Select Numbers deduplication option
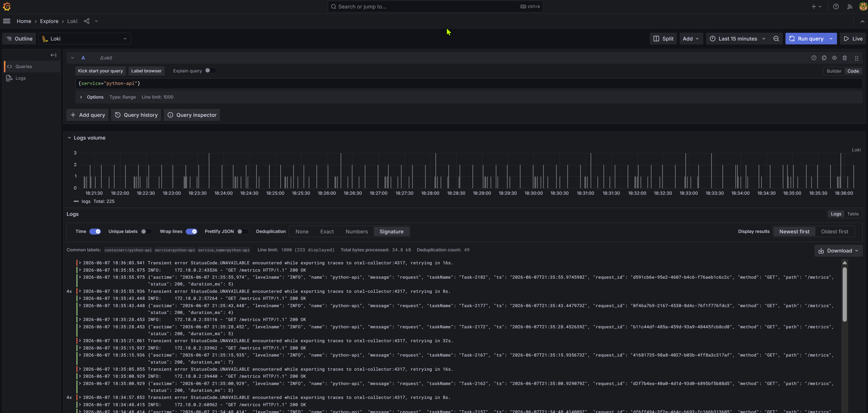The image size is (868, 413). [x=356, y=232]
